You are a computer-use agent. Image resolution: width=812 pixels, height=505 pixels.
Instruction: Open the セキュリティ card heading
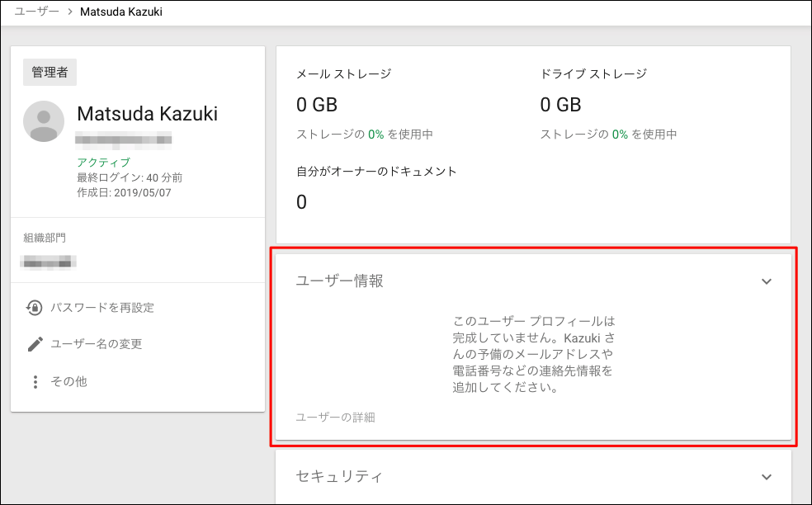(339, 476)
